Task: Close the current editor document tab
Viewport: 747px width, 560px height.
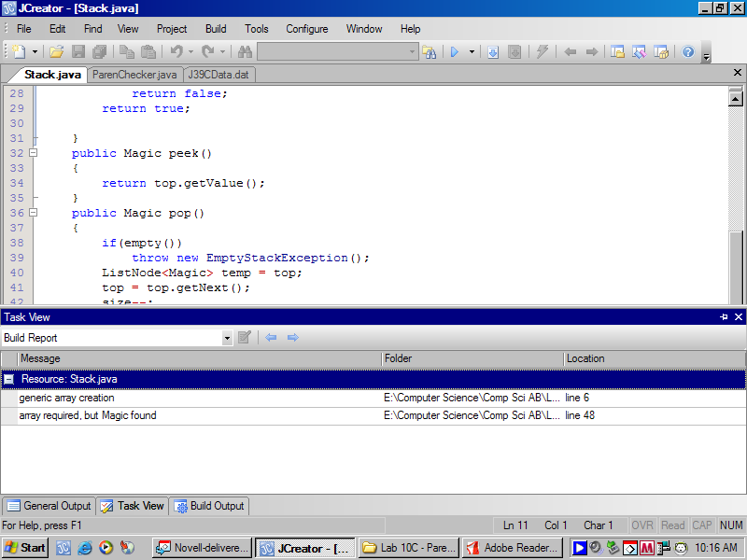Action: [x=737, y=73]
